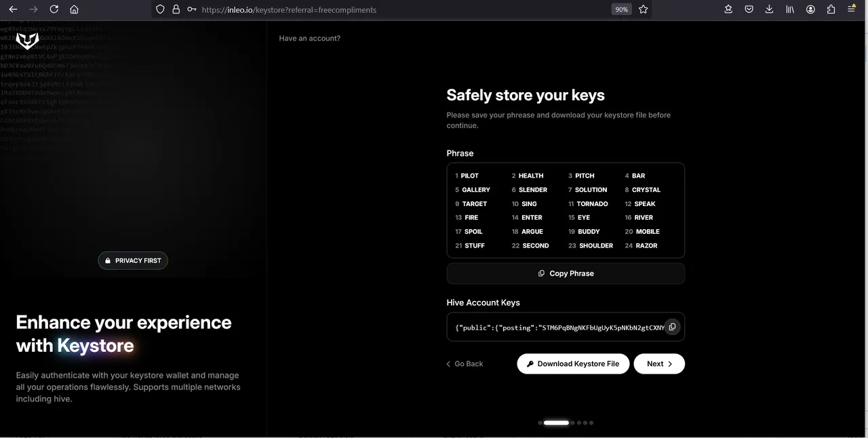The image size is (868, 438).
Task: Click the Hive Account Keys text field
Action: pos(566,327)
